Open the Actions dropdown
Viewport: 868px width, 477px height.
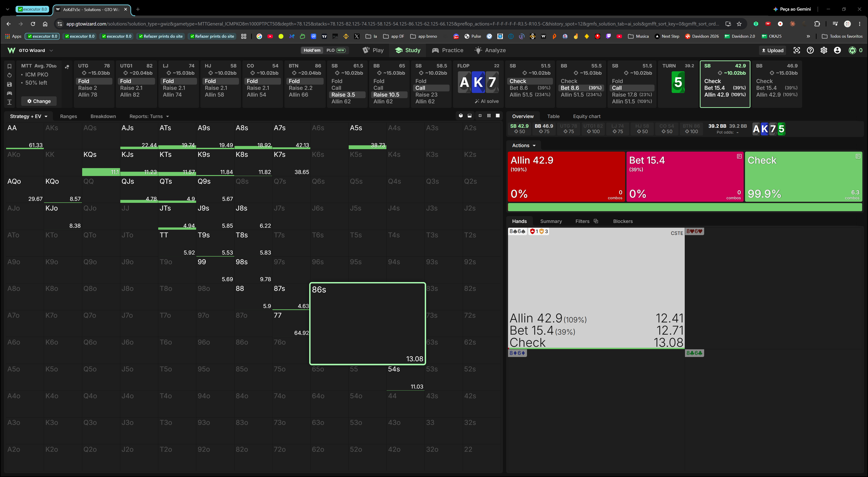(x=524, y=145)
